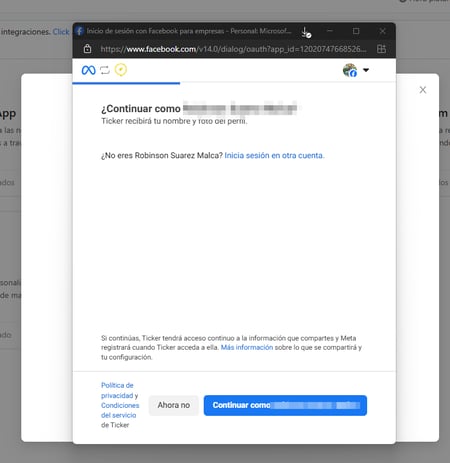Expand the account dropdown arrow
This screenshot has height=463, width=450.
click(366, 70)
